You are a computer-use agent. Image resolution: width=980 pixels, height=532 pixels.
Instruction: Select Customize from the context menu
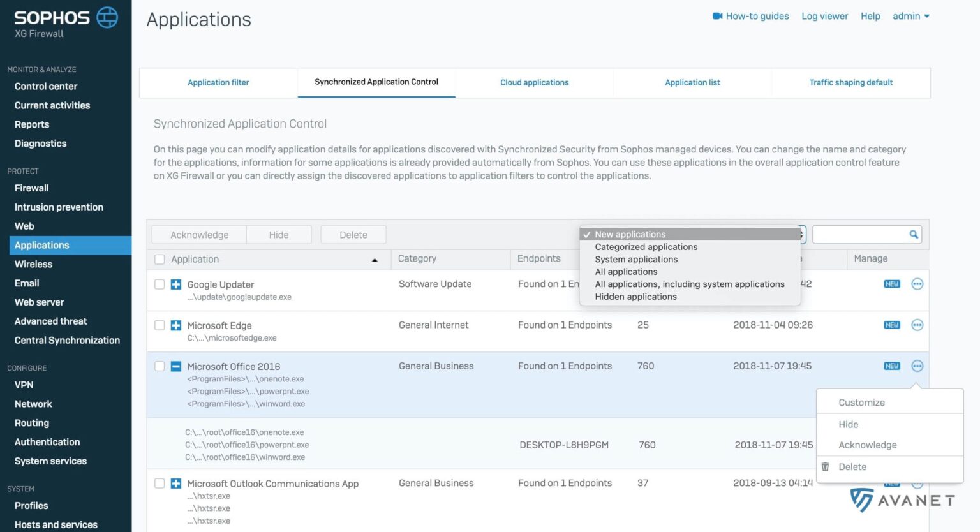point(862,402)
